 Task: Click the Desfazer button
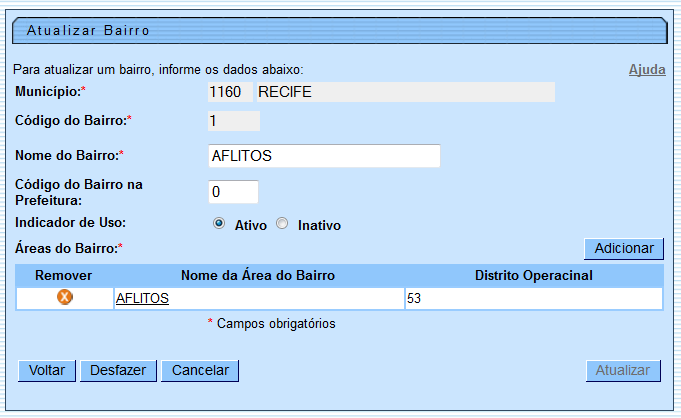(x=119, y=370)
